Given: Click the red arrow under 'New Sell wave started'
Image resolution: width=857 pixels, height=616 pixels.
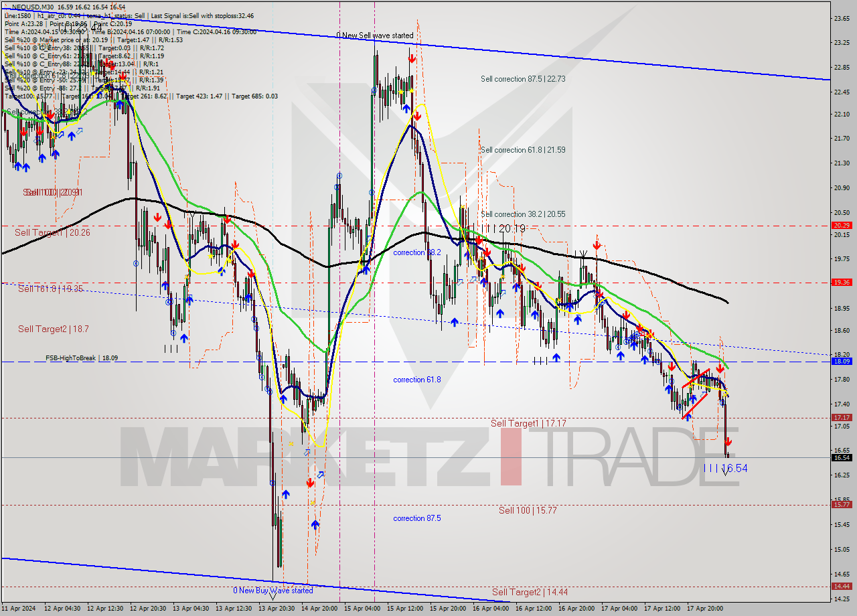Looking at the screenshot, I should coord(412,59).
